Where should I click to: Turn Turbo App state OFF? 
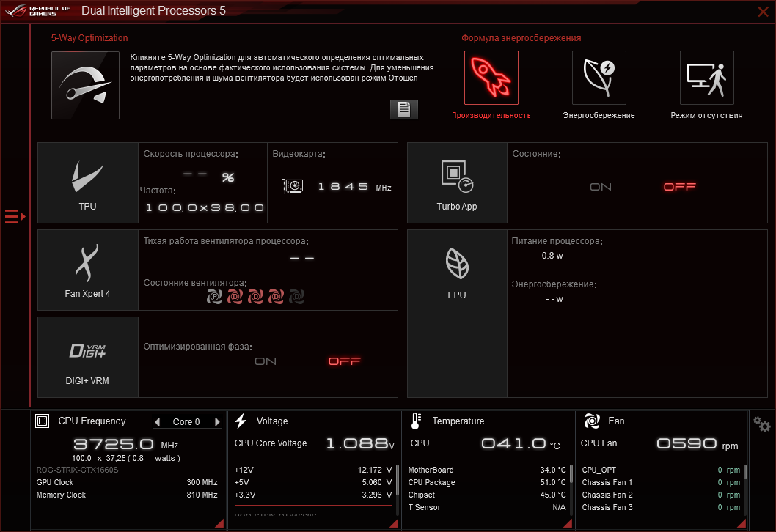click(679, 187)
